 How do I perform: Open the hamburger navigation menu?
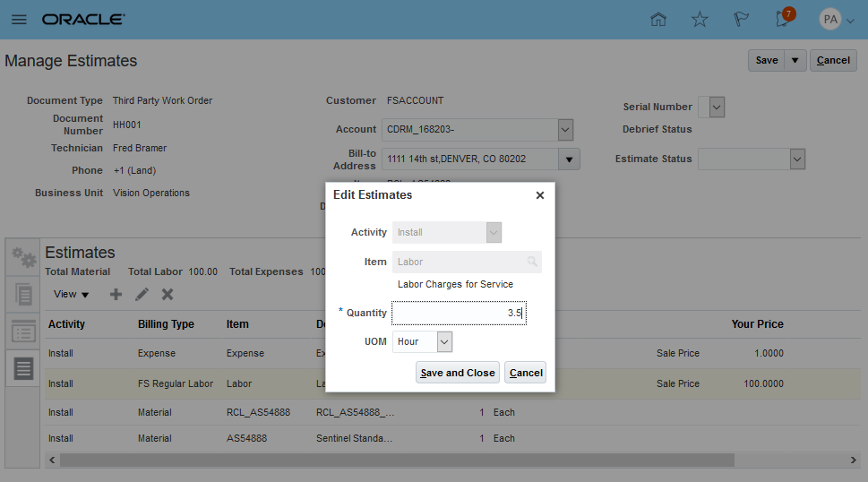[x=19, y=20]
